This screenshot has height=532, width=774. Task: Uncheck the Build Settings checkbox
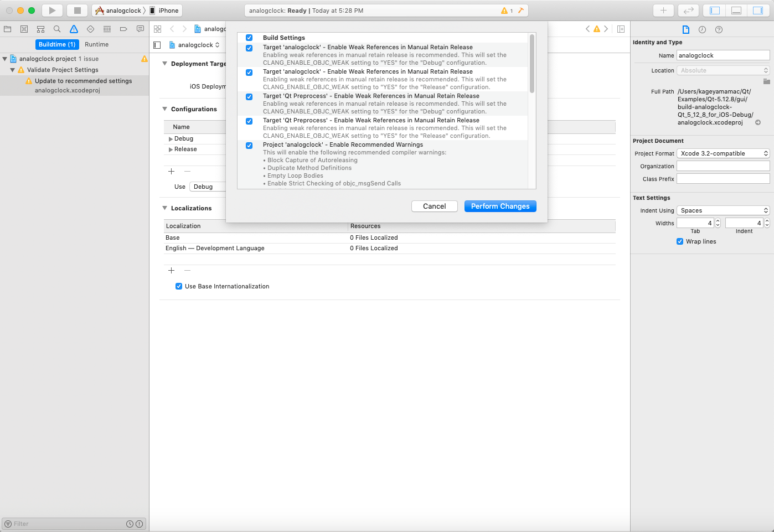249,38
